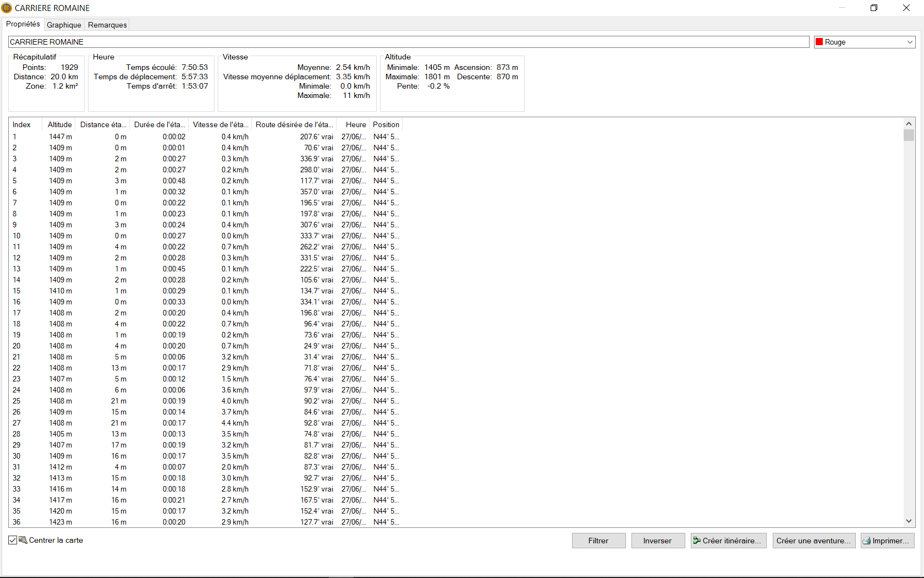Screen dimensions: 924x578
Task: Sort by the Heure column header
Action: coord(353,124)
